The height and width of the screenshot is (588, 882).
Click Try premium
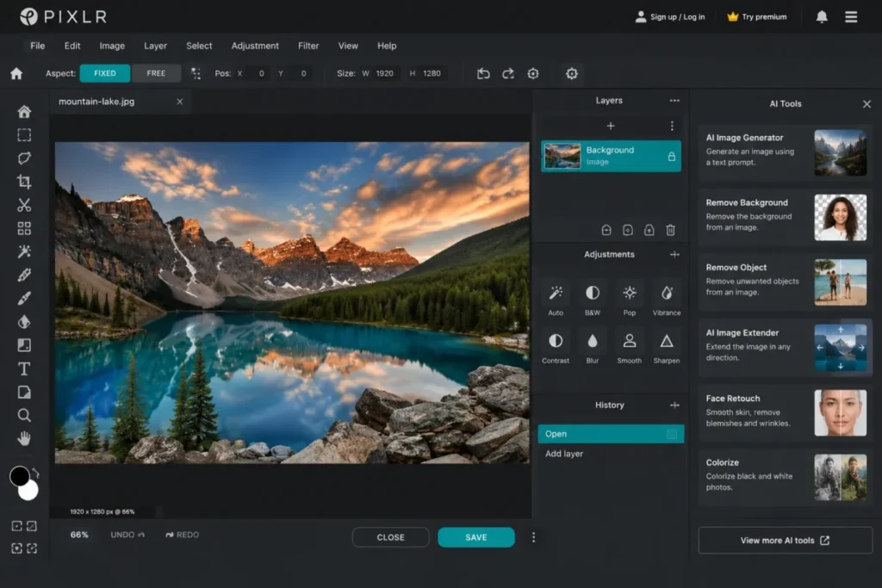click(757, 17)
